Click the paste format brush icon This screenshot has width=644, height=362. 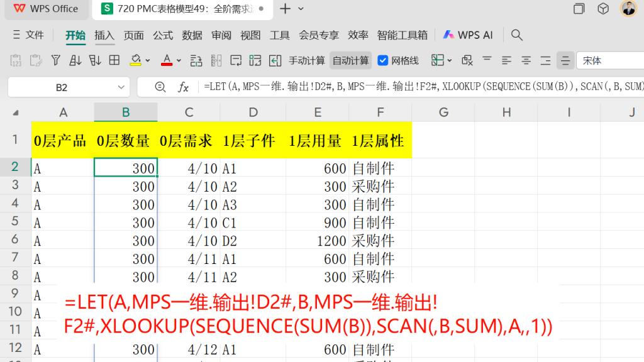[x=36, y=61]
